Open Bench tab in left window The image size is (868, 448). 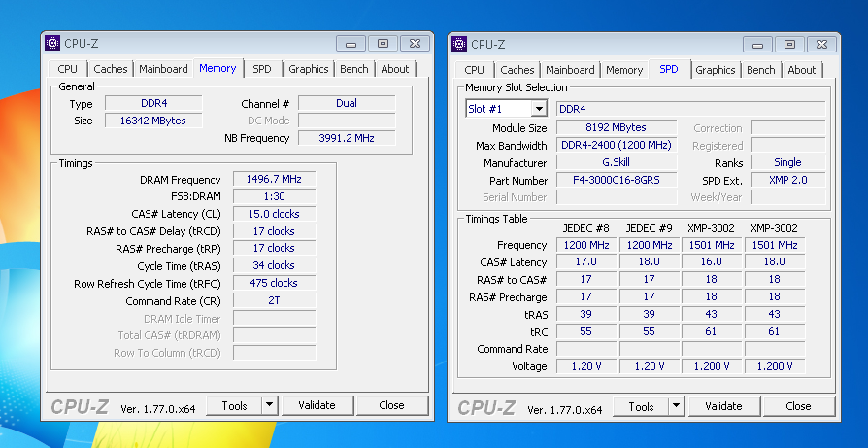point(354,69)
